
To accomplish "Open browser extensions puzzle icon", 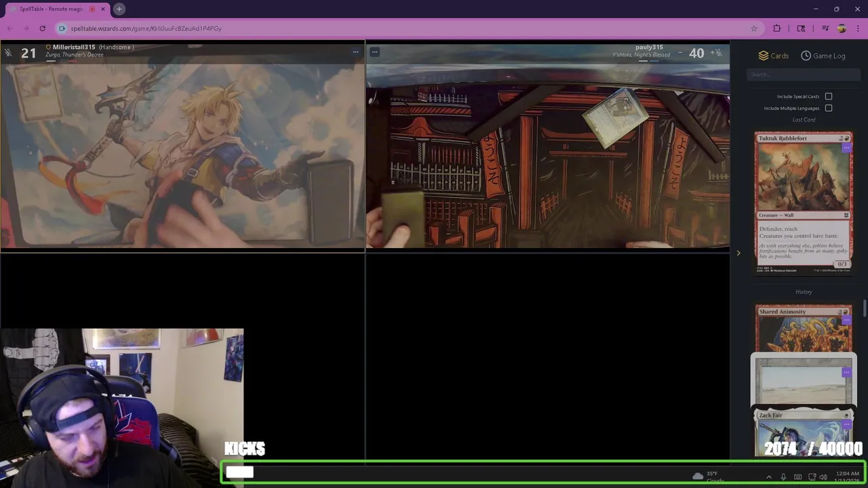I will 776,28.
